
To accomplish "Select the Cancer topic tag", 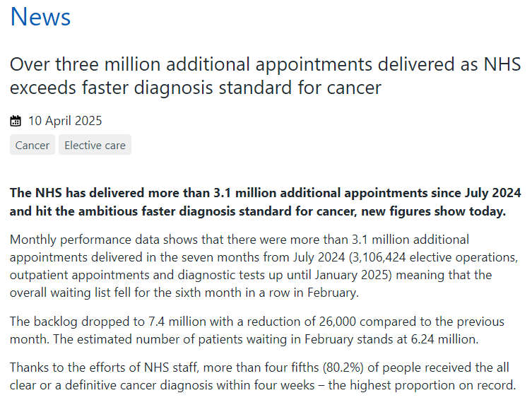I will click(32, 145).
